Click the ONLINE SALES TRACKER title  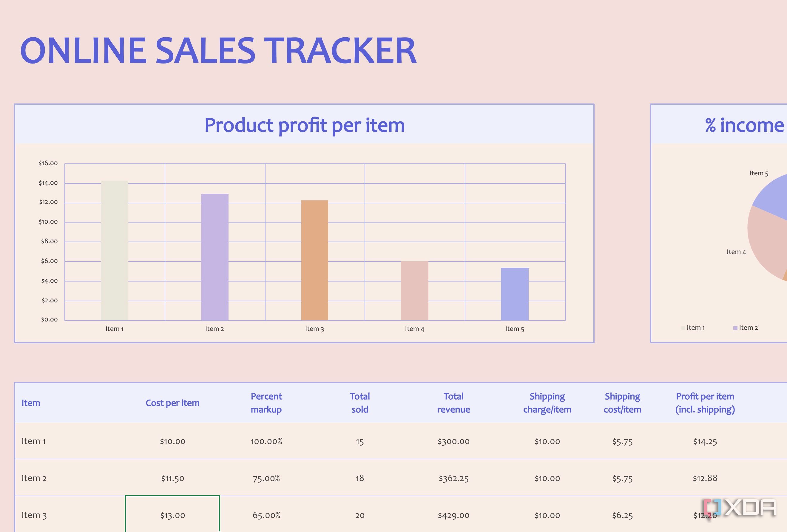click(218, 51)
